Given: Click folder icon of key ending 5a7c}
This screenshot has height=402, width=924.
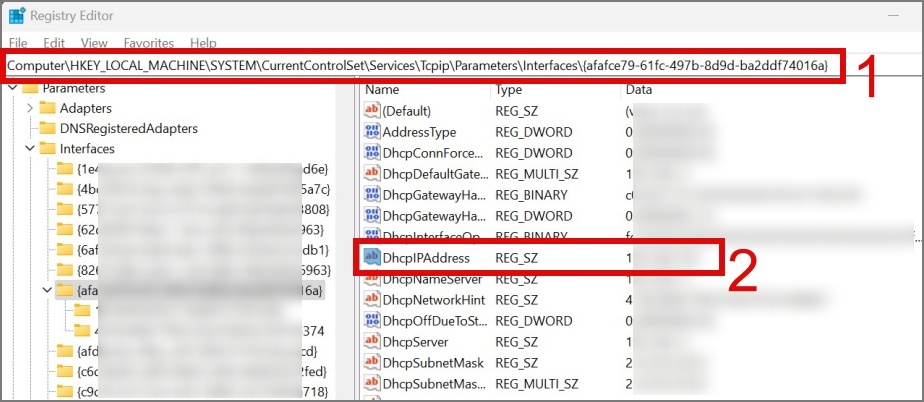Looking at the screenshot, I should coord(64,189).
